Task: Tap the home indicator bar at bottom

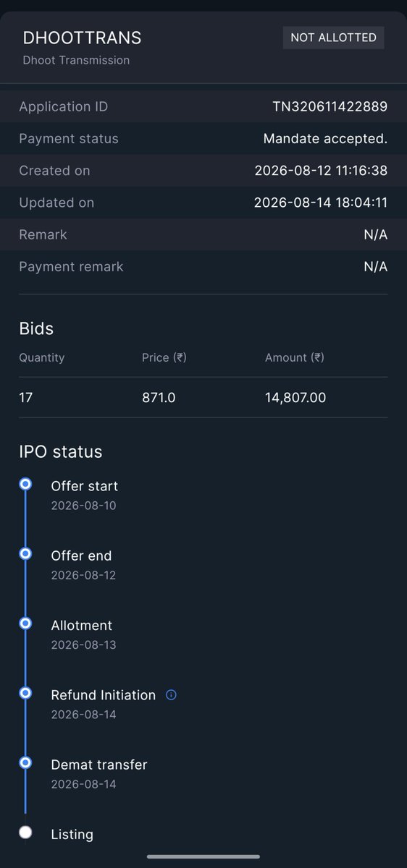Action: 204,856
